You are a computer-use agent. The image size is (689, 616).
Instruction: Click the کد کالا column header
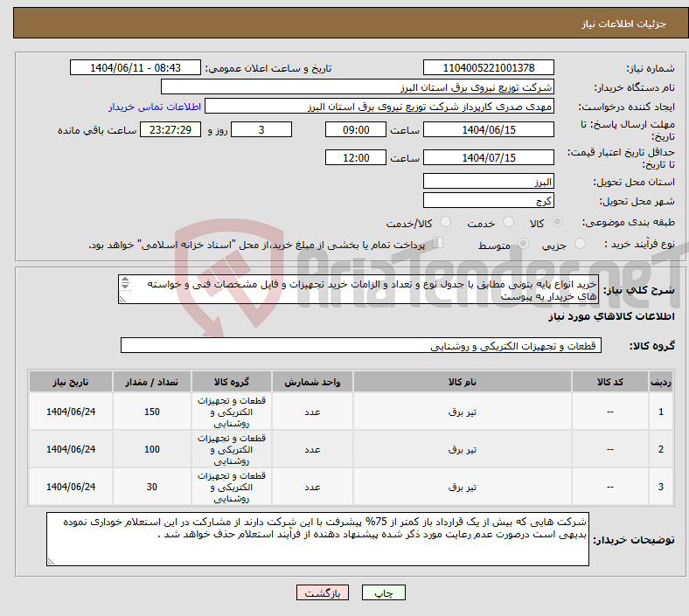click(x=610, y=382)
